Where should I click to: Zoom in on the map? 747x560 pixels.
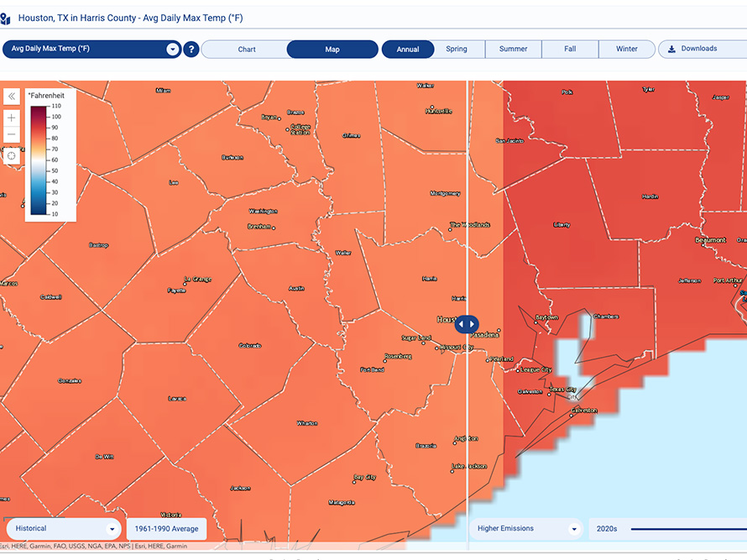tap(12, 118)
